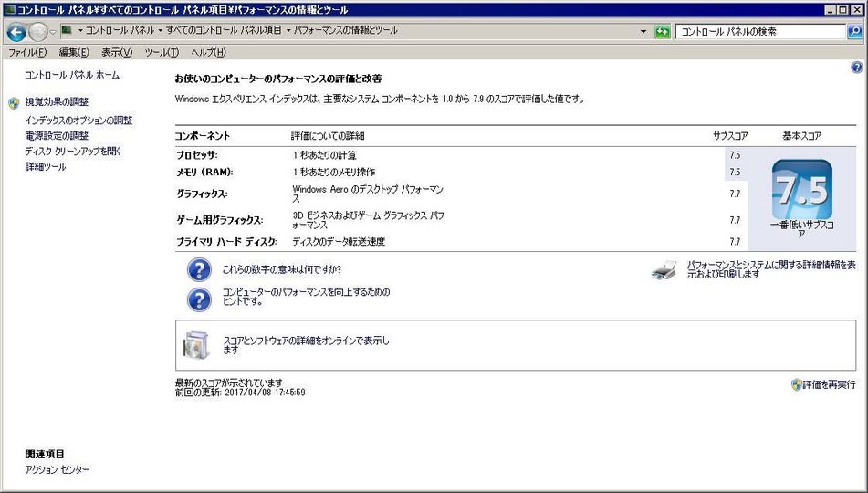The width and height of the screenshot is (868, 493).
Task: Click the green refresh button
Action: (662, 32)
